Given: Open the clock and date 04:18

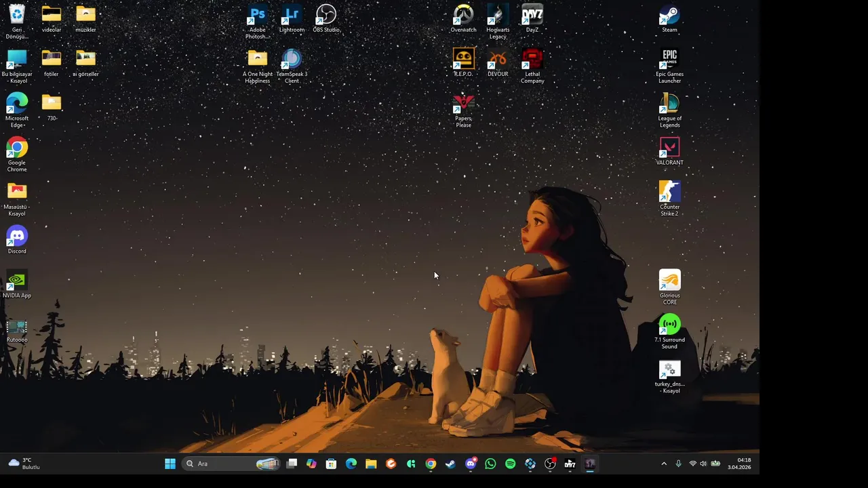Looking at the screenshot, I should [739, 464].
